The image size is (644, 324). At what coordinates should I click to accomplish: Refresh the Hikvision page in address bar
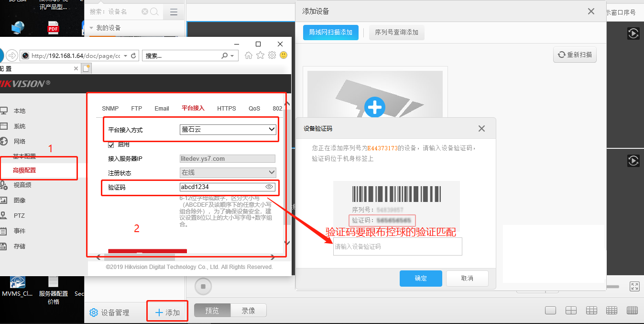[134, 56]
